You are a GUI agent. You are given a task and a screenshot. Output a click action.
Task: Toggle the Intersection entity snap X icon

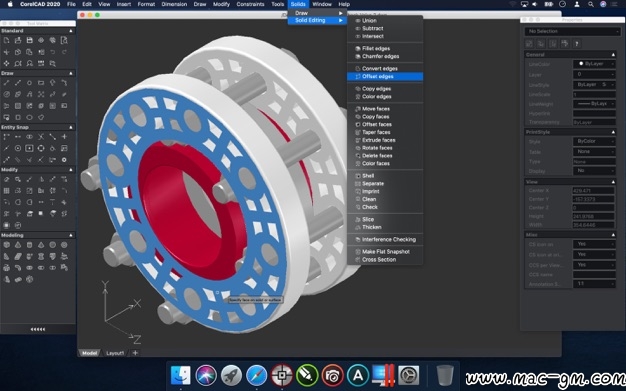point(41,137)
